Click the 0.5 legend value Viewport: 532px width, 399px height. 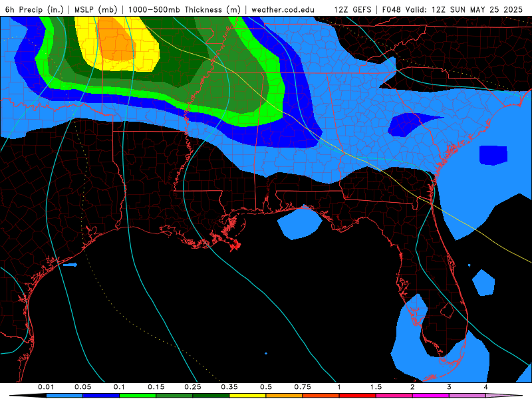tap(266, 387)
